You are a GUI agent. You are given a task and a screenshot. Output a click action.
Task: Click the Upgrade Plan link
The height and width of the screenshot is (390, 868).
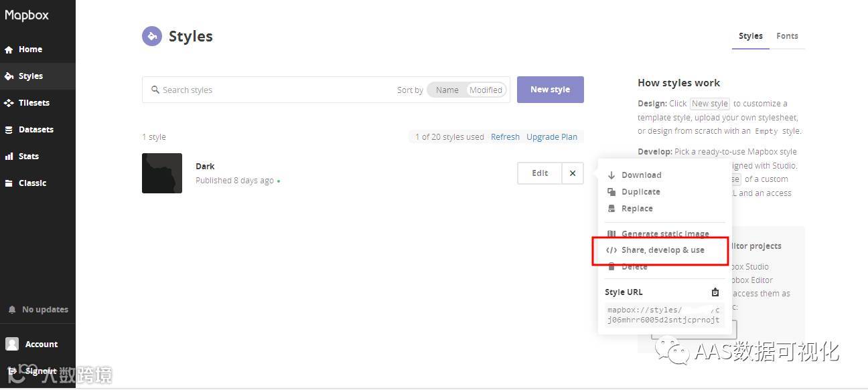(552, 137)
